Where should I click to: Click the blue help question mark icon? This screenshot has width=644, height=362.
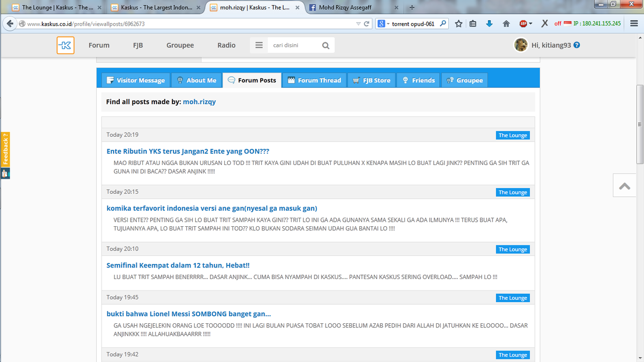coord(577,45)
